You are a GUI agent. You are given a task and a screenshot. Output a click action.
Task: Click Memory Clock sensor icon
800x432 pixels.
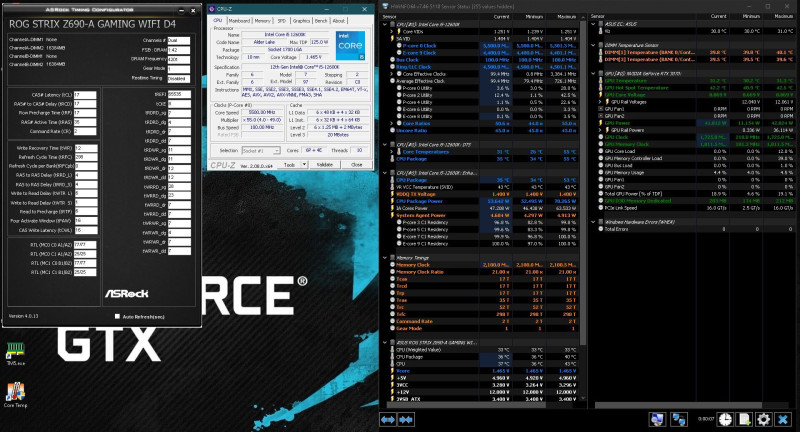pyautogui.click(x=392, y=265)
